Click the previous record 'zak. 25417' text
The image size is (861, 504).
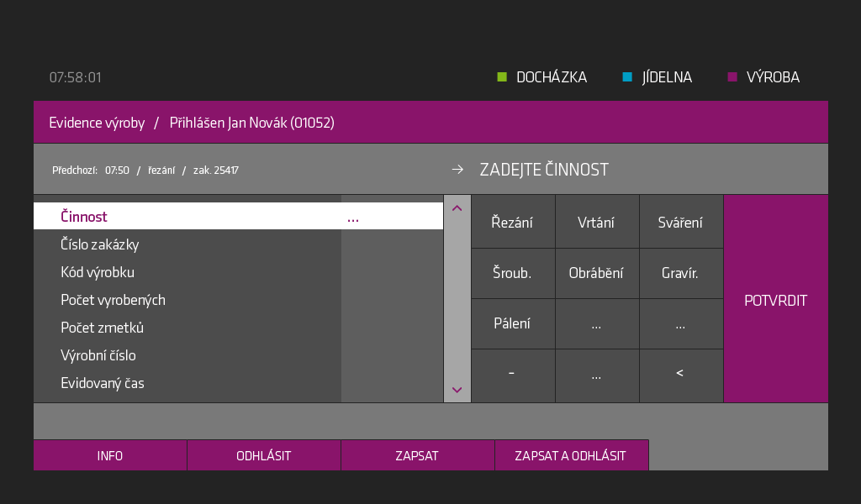pyautogui.click(x=216, y=170)
